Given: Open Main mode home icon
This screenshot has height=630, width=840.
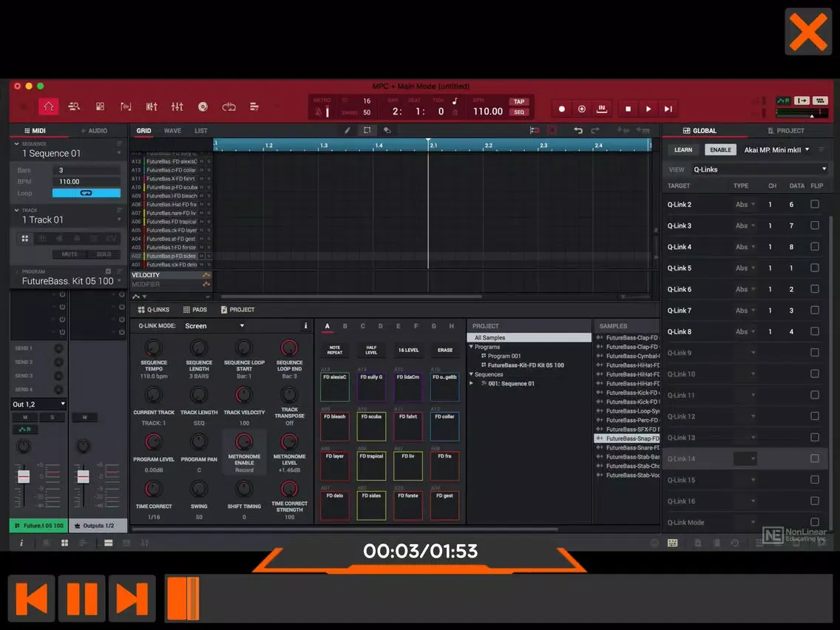Looking at the screenshot, I should pyautogui.click(x=48, y=106).
